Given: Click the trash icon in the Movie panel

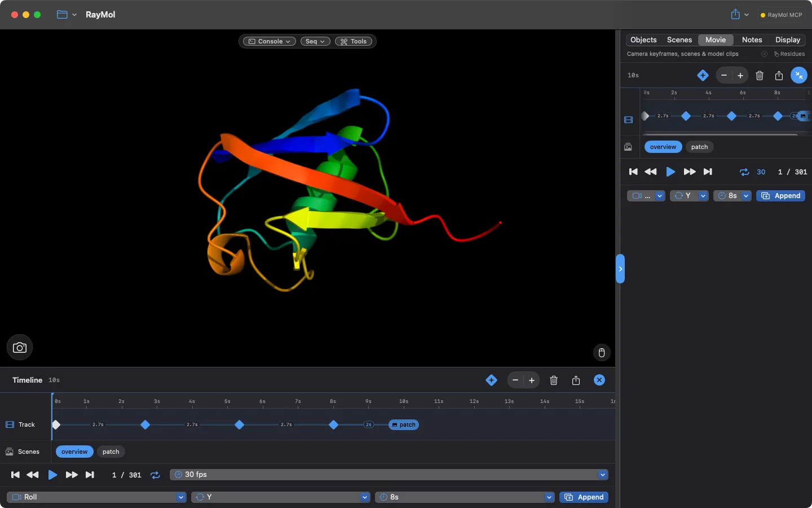Looking at the screenshot, I should [x=760, y=75].
